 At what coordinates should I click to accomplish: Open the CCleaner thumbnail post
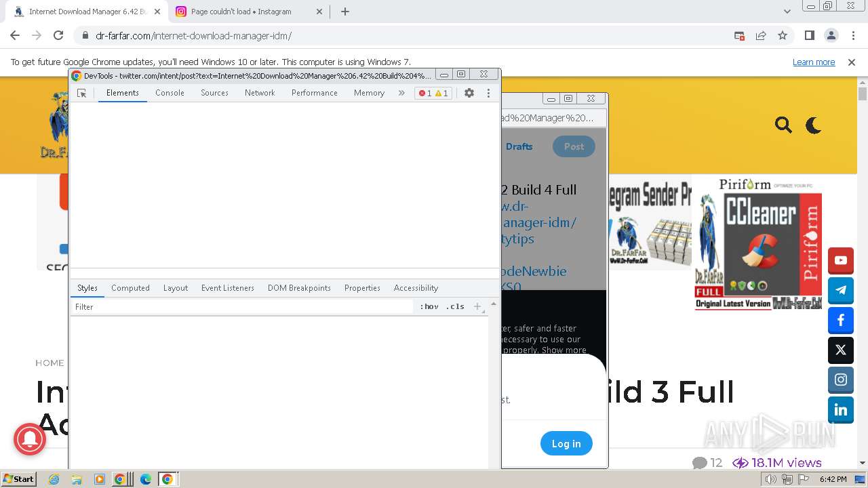pos(758,243)
